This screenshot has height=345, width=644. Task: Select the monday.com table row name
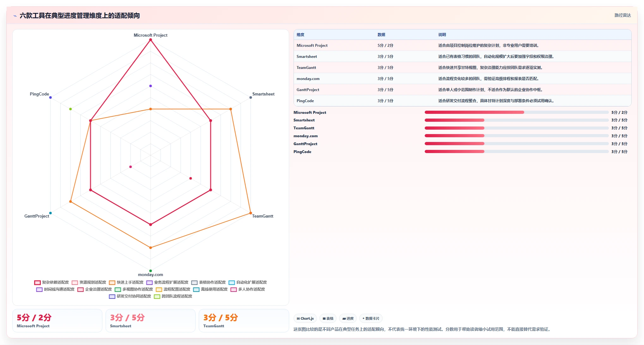coord(308,79)
